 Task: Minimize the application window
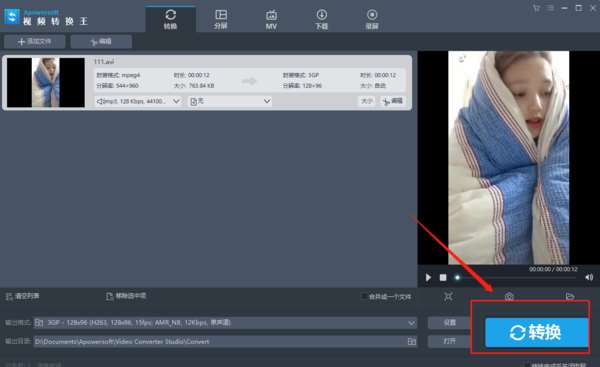(x=564, y=8)
